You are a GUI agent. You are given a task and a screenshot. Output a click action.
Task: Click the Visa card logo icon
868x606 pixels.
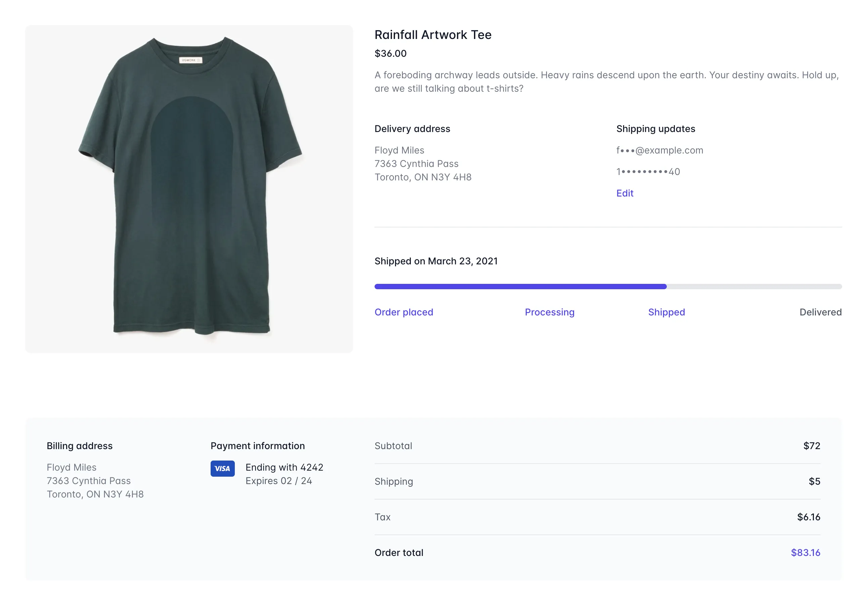(x=222, y=468)
